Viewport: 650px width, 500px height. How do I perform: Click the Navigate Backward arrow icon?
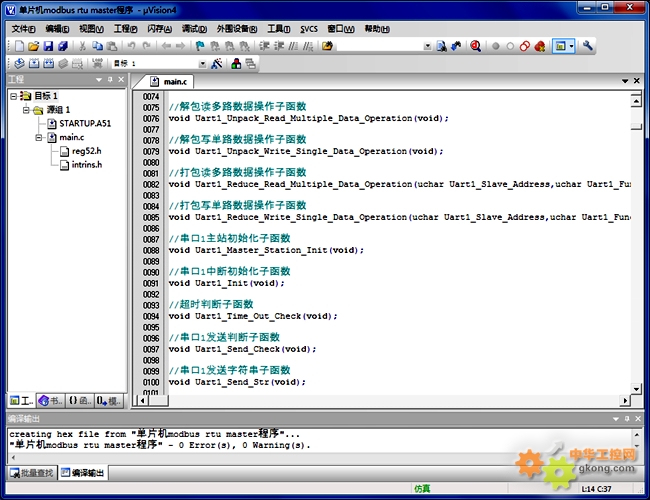point(166,46)
